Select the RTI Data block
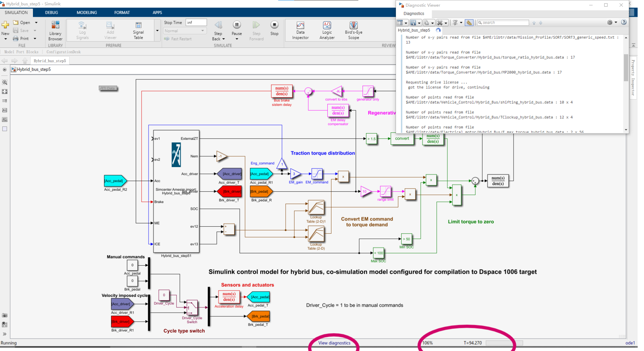The image size is (644, 351). tap(108, 88)
